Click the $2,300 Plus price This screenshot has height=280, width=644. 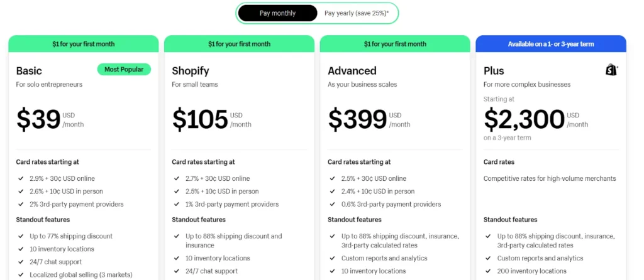tap(524, 119)
